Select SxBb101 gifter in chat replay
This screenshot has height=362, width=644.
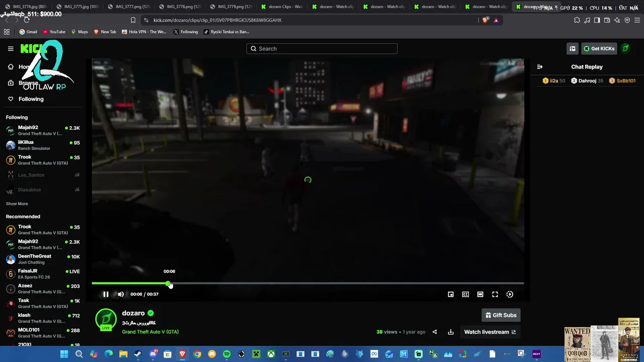click(x=622, y=81)
